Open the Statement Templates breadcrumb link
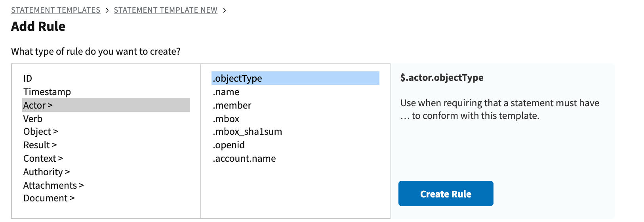644x222 pixels. point(55,10)
